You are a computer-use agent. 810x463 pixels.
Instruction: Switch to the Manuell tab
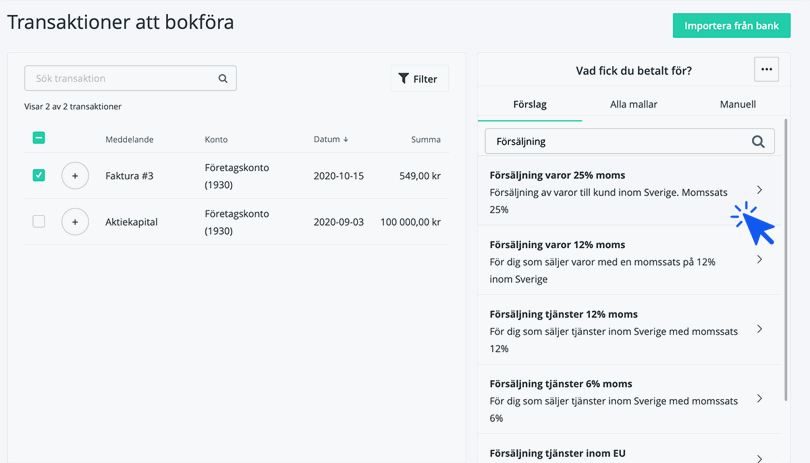(x=738, y=104)
